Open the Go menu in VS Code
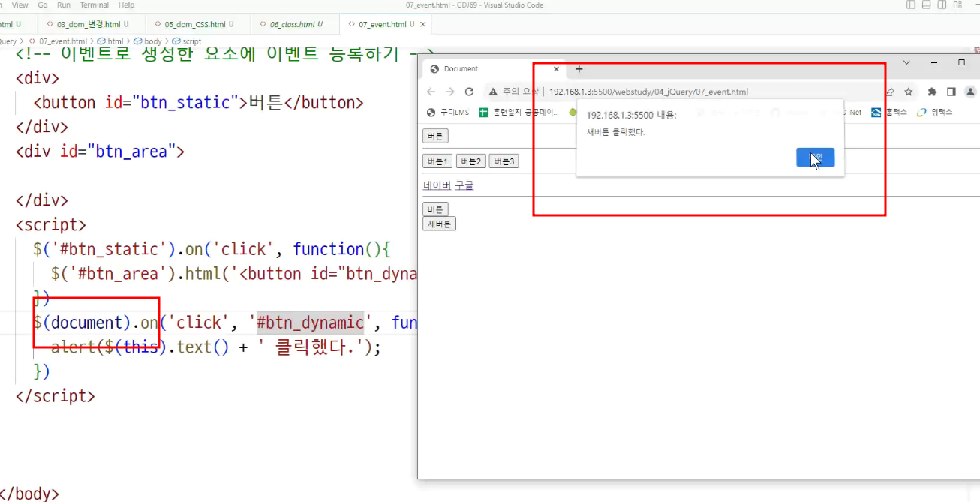The height and width of the screenshot is (502, 980). (x=43, y=5)
